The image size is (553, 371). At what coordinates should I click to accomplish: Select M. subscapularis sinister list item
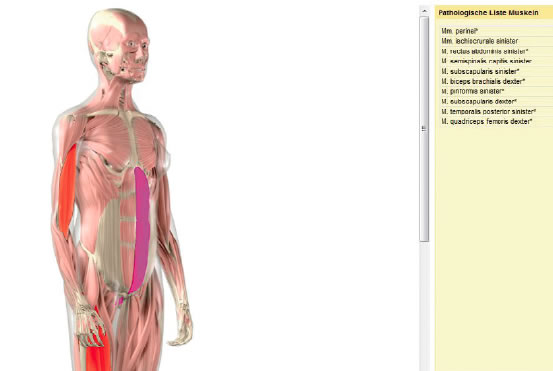pyautogui.click(x=480, y=72)
